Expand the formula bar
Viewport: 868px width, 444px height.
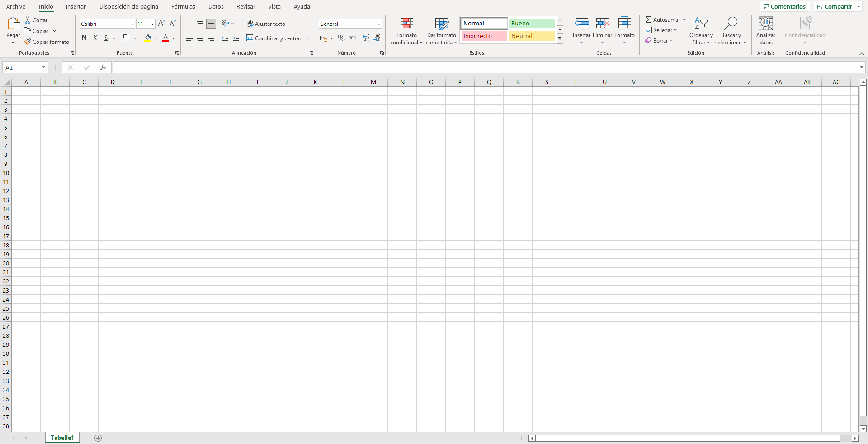click(862, 67)
